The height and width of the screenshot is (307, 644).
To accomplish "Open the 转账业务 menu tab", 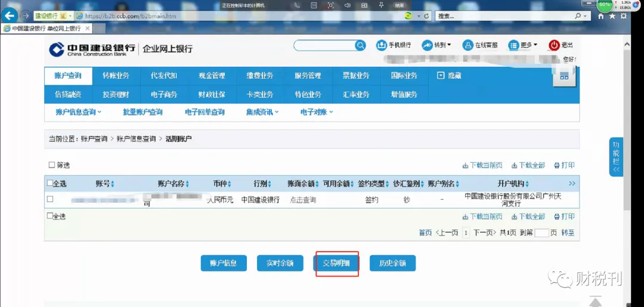I will pos(116,76).
